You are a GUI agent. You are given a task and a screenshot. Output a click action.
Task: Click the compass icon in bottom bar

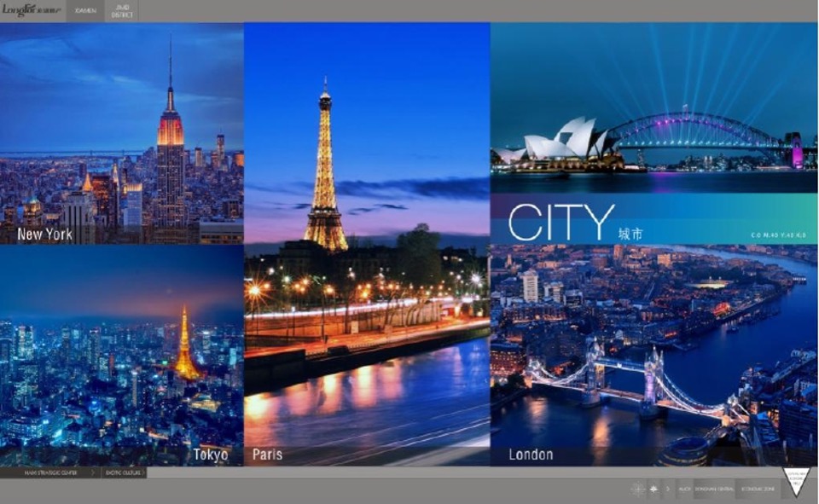tap(636, 489)
